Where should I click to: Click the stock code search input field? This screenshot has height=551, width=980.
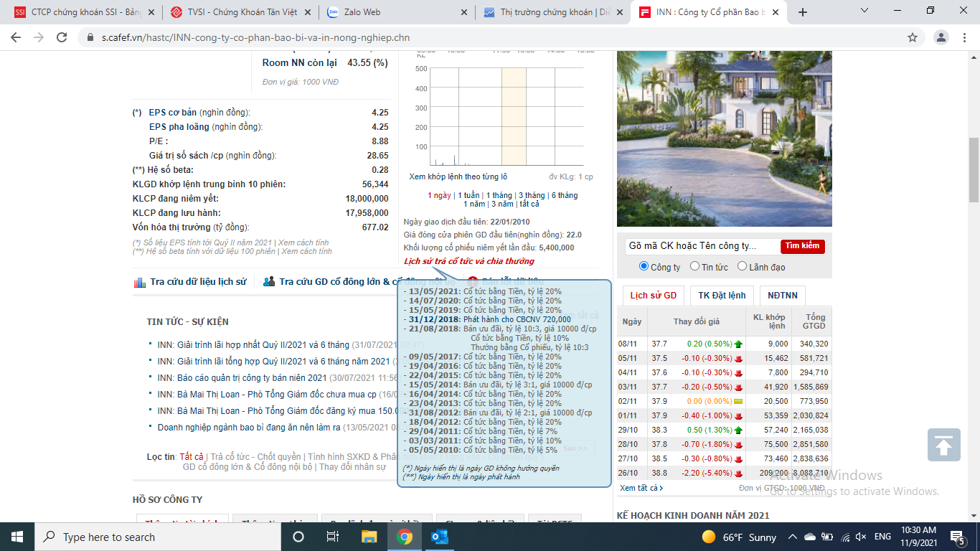(x=699, y=246)
